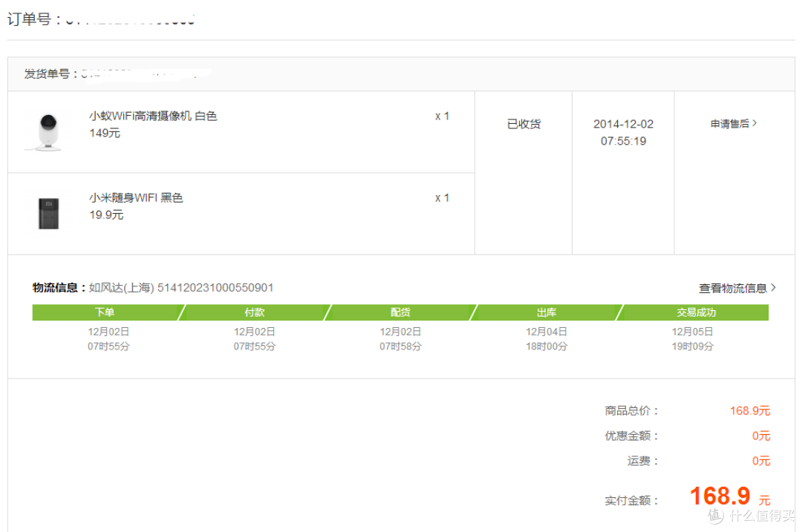Viewport: 802px width, 532px height.
Task: Select tracking number 514120231000550901
Action: [x=215, y=288]
